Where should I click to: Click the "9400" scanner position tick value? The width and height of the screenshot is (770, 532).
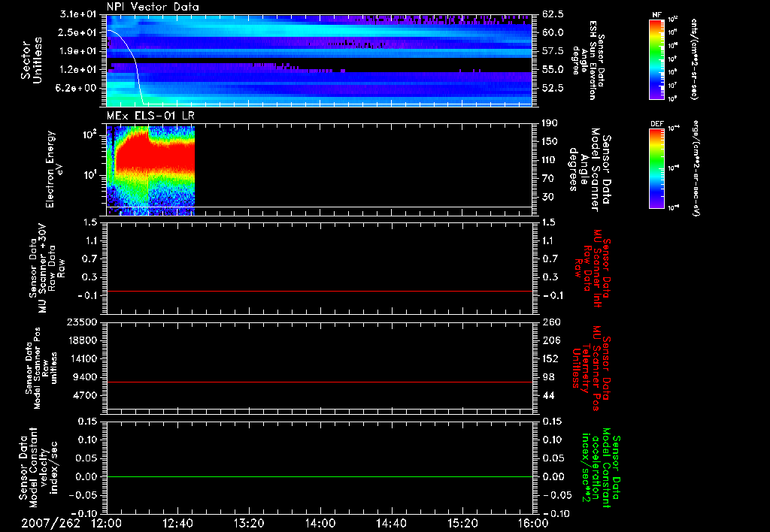(x=85, y=377)
